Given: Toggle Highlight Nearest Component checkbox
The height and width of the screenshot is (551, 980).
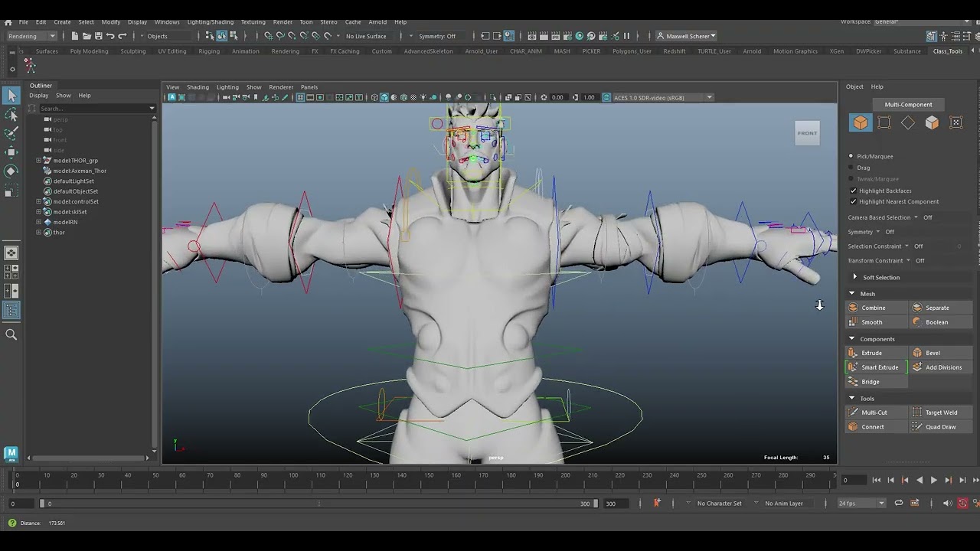Looking at the screenshot, I should click(854, 202).
